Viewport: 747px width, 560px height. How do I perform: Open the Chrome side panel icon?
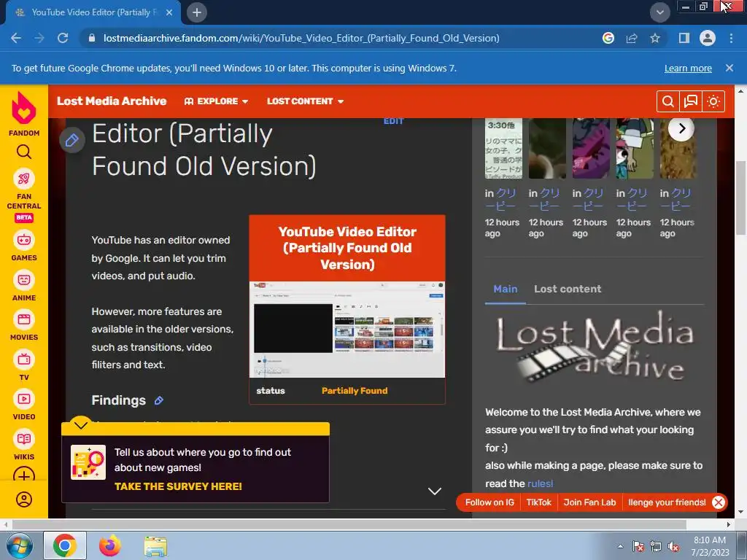pos(684,38)
